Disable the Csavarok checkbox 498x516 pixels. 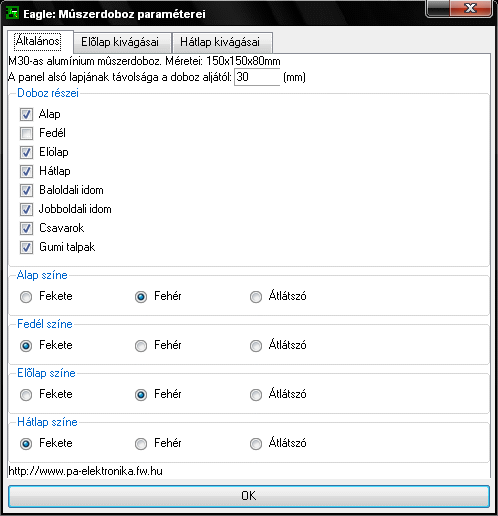(26, 228)
